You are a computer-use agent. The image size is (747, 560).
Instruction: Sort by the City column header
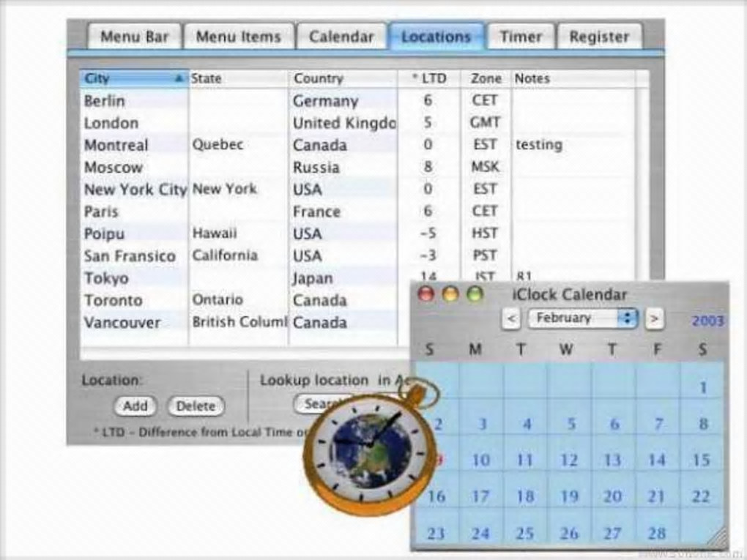(x=134, y=78)
